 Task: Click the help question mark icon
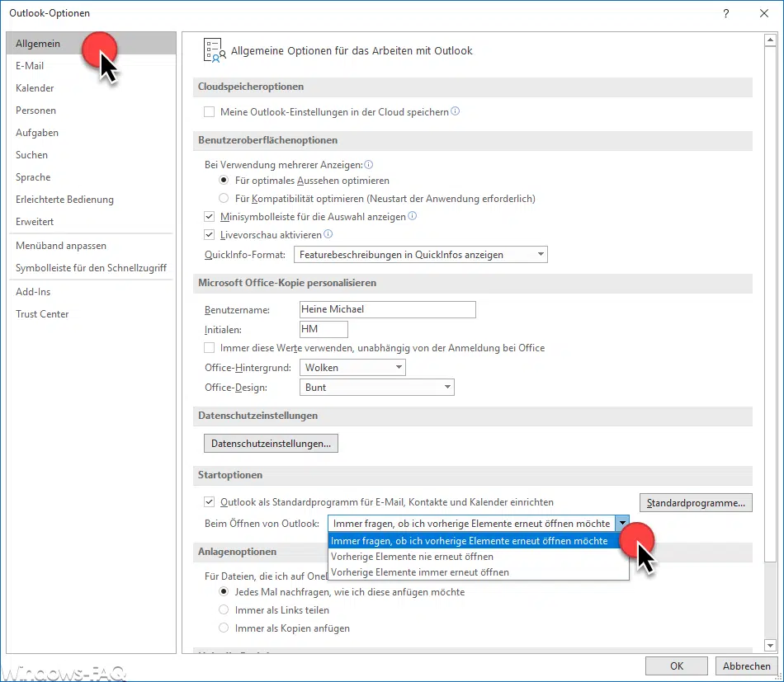click(726, 13)
